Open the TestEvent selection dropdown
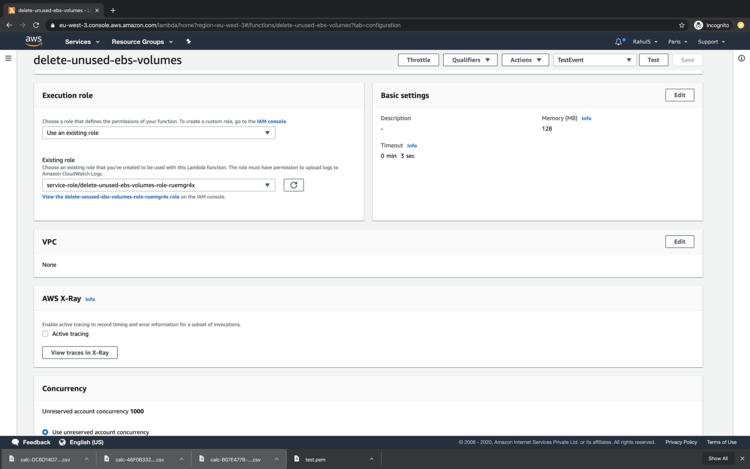The image size is (750, 469). click(594, 60)
